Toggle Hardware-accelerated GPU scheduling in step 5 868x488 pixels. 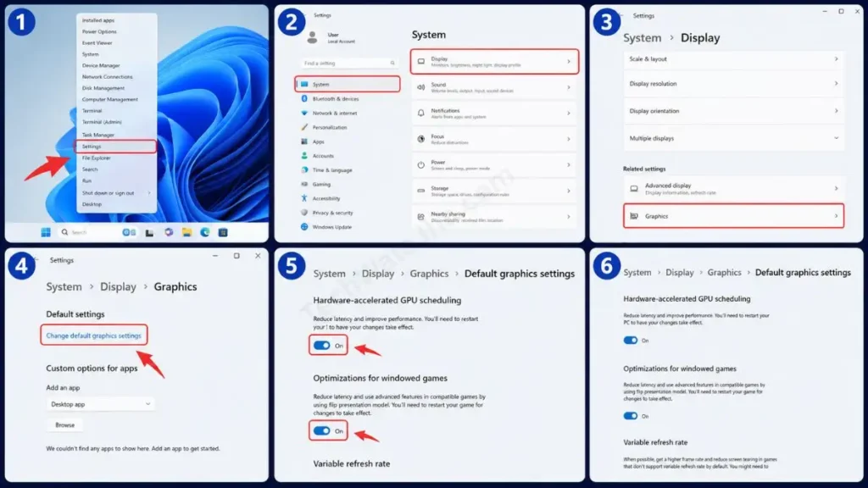click(321, 346)
